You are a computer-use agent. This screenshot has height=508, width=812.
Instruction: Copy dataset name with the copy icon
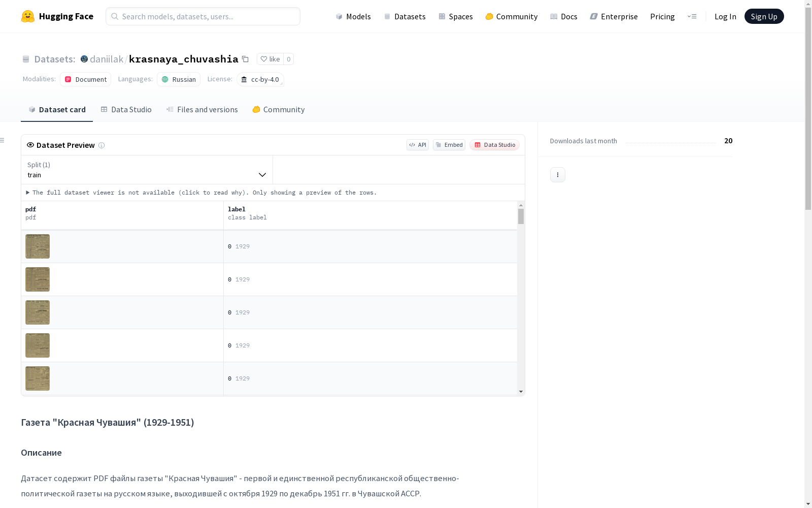click(245, 59)
